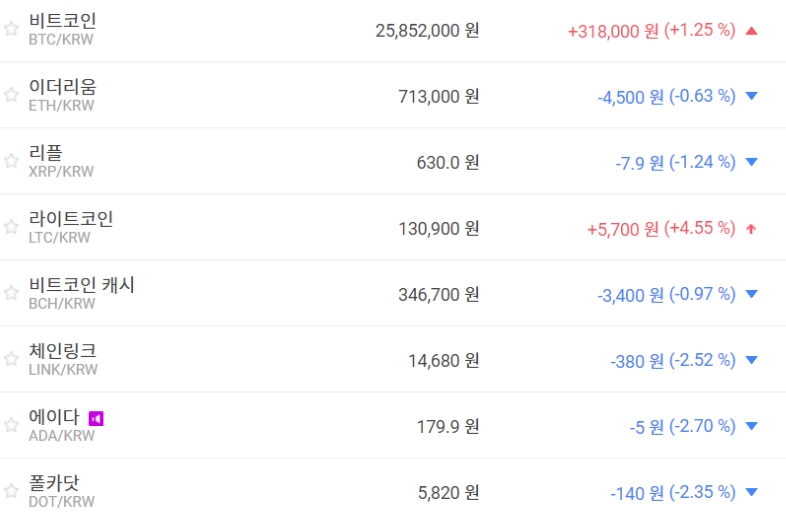Click the blue down triangle on DOT row
This screenshot has width=786, height=523.
pyautogui.click(x=752, y=493)
